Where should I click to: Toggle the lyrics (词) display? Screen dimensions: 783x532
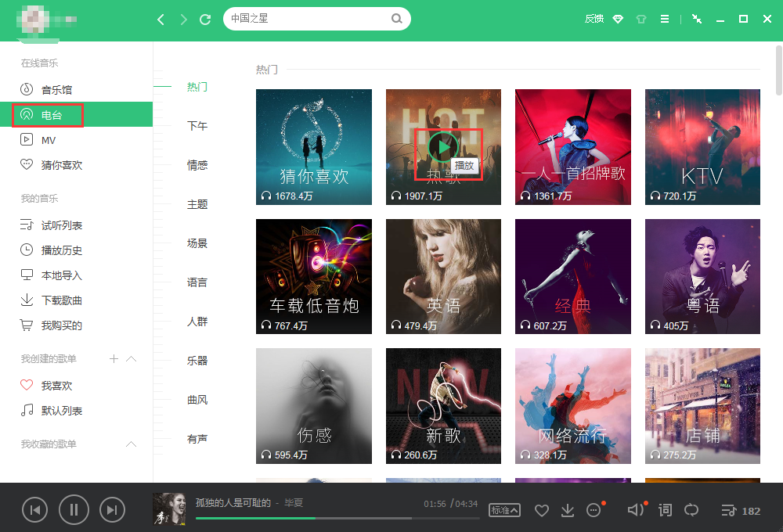pos(665,511)
